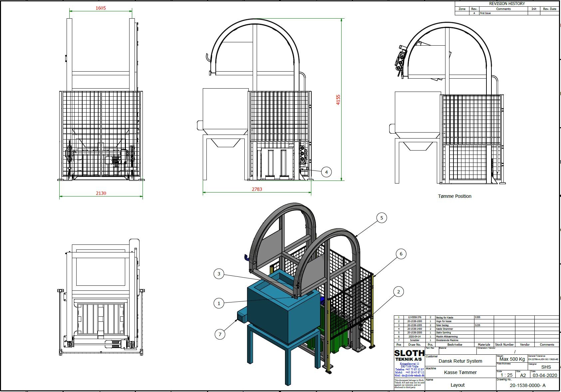Click parts list entry 'Stativ Samling'
Viewport: 561px width, 392px height.
(443, 332)
